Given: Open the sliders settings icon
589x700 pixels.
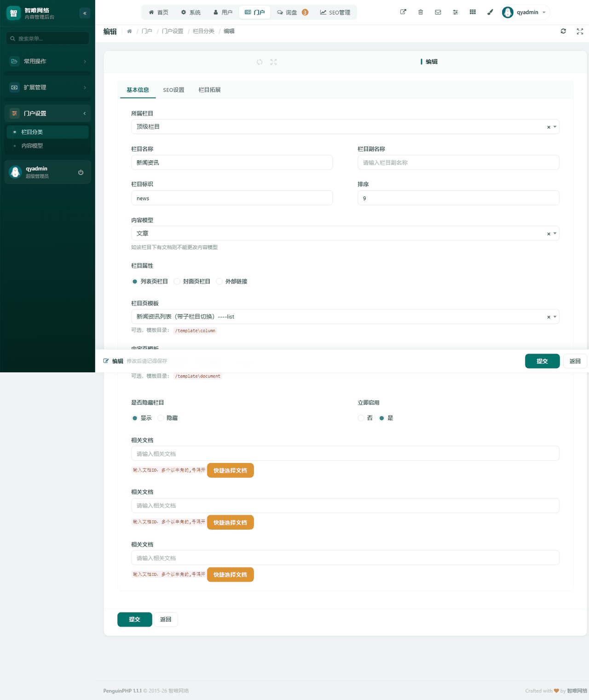Looking at the screenshot, I should 455,12.
